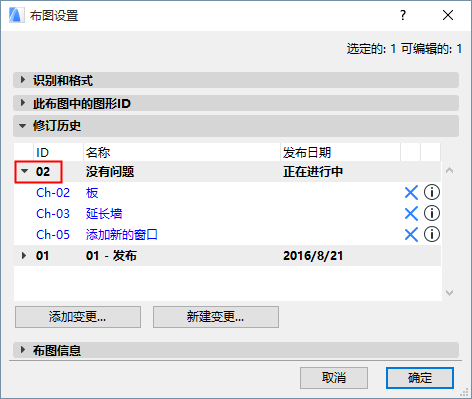This screenshot has width=472, height=399.
Task: Select the Ch-03 change ID
Action: point(53,214)
